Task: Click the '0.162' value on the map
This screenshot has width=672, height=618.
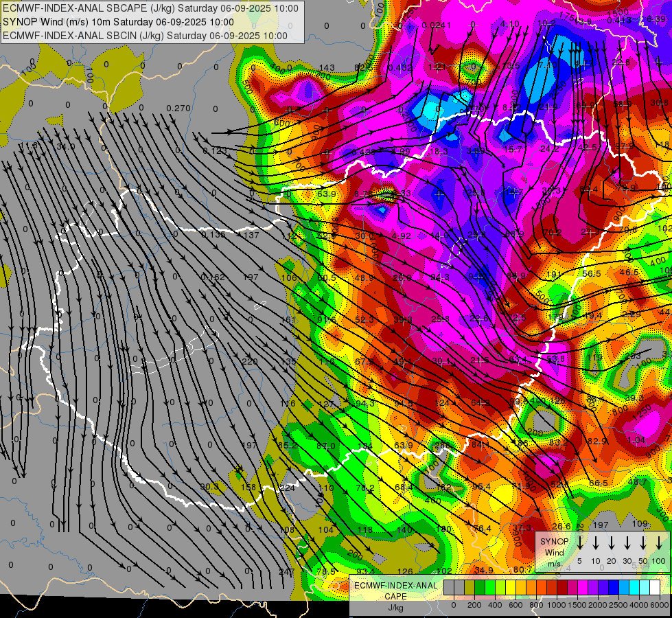Action: 213,277
